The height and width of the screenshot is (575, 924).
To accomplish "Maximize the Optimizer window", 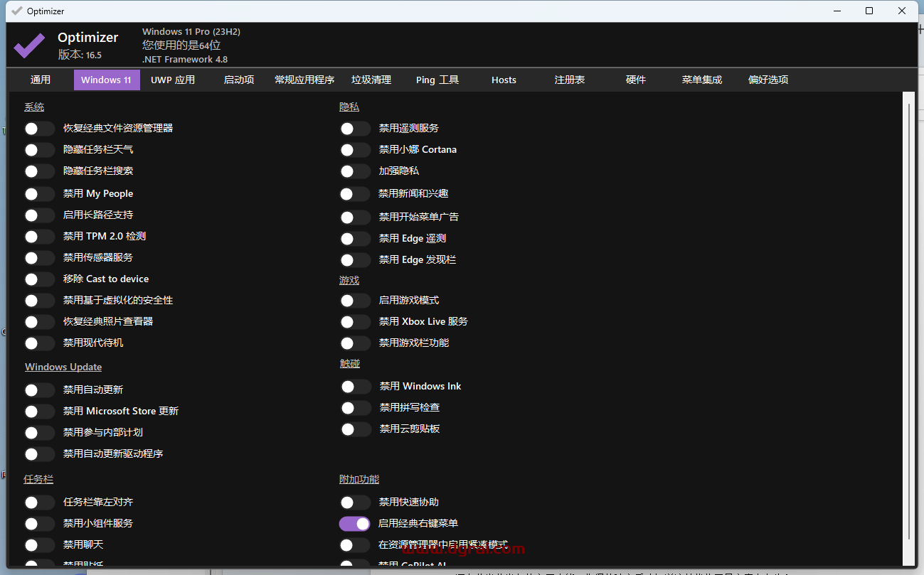I will [x=869, y=11].
